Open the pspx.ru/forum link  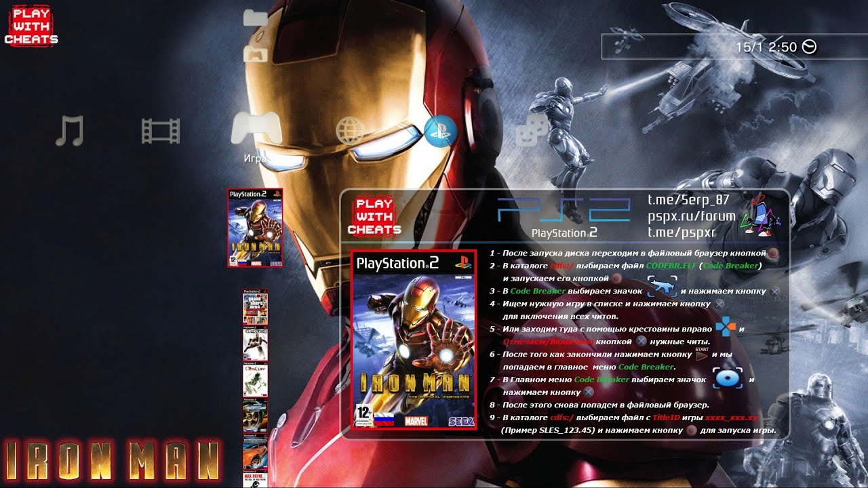692,216
